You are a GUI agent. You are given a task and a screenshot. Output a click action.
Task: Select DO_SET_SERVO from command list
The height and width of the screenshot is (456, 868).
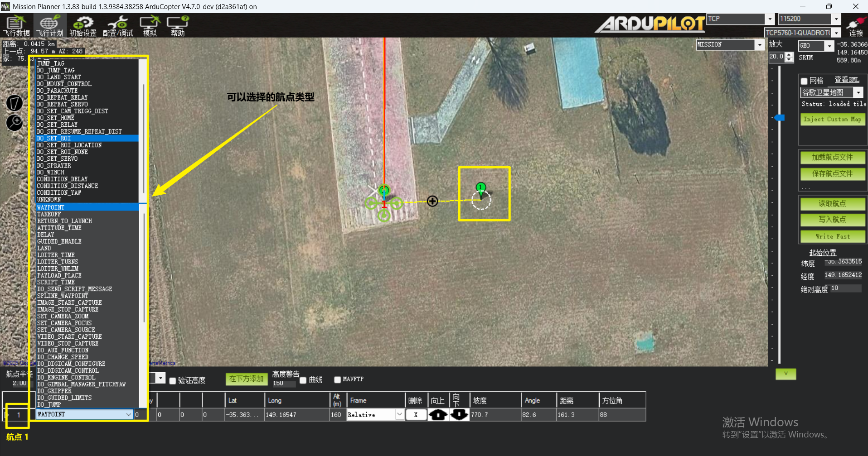(58, 159)
